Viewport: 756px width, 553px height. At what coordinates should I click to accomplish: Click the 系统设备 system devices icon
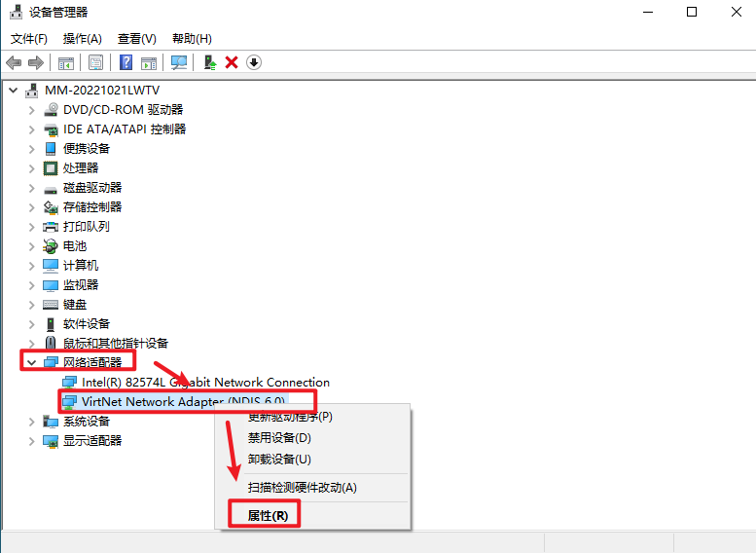[x=51, y=422]
